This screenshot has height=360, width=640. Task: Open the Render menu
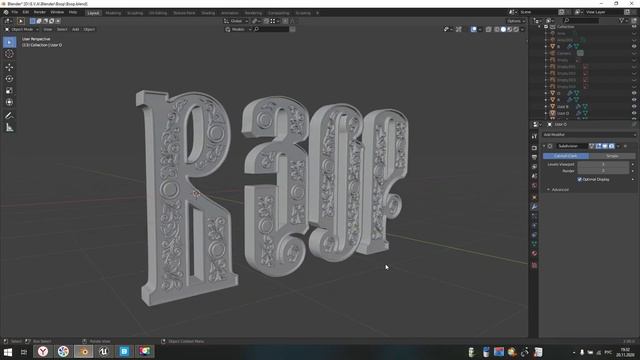coord(40,12)
